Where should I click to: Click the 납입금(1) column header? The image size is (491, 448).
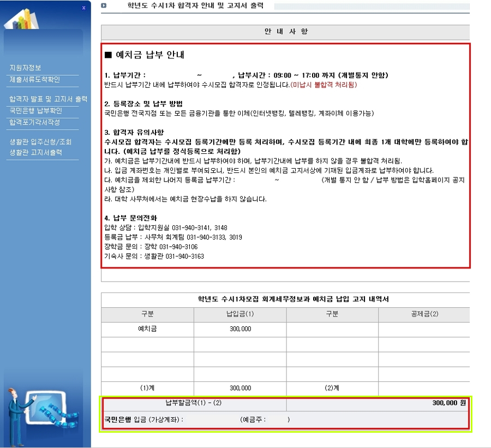coord(240,314)
